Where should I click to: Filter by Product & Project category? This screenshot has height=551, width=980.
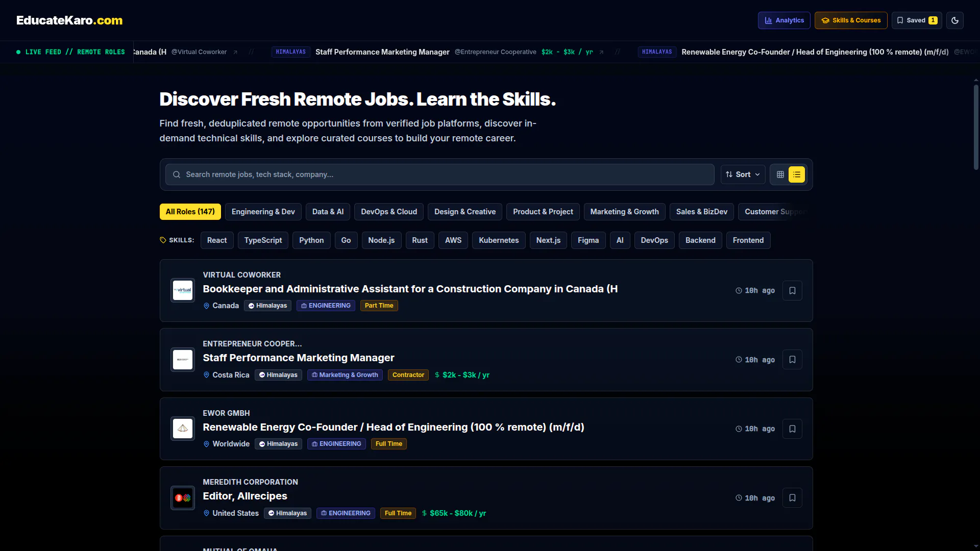click(543, 212)
